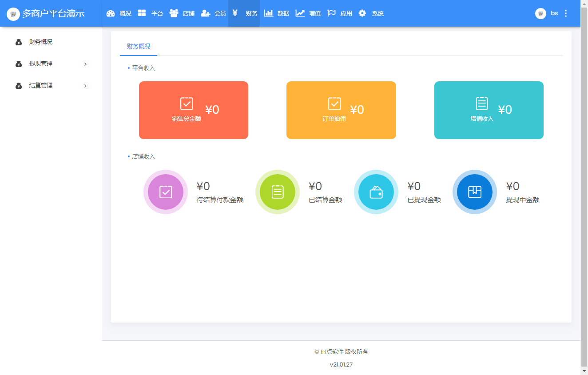Click the vertical scrollbar up arrow
The height and width of the screenshot is (375, 588).
click(x=584, y=4)
